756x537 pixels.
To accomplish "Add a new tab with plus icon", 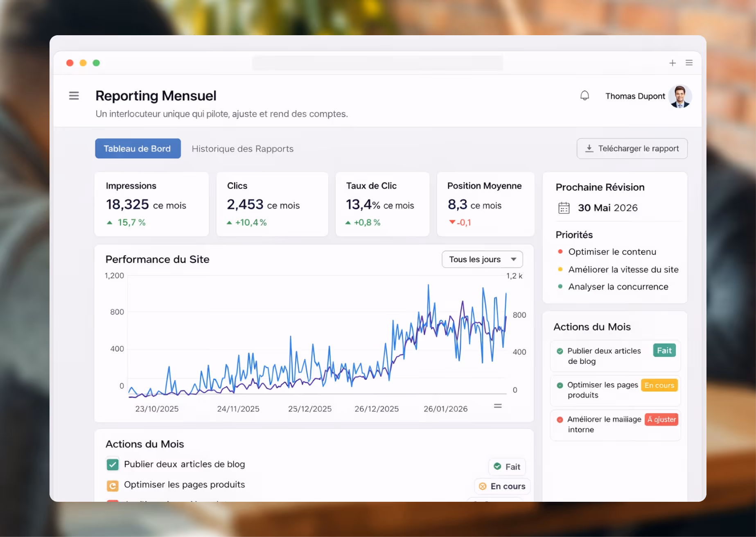I will [672, 63].
